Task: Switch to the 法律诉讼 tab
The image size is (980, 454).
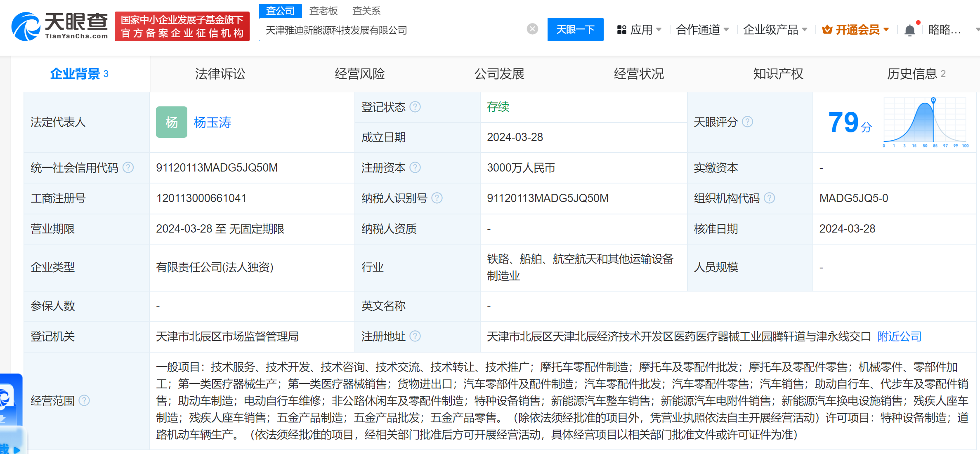Action: 220,74
